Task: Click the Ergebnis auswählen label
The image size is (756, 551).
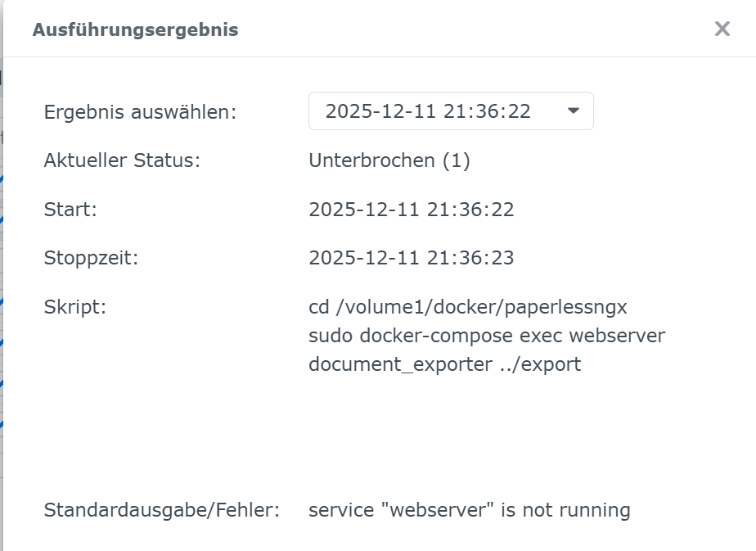Action: coord(140,112)
